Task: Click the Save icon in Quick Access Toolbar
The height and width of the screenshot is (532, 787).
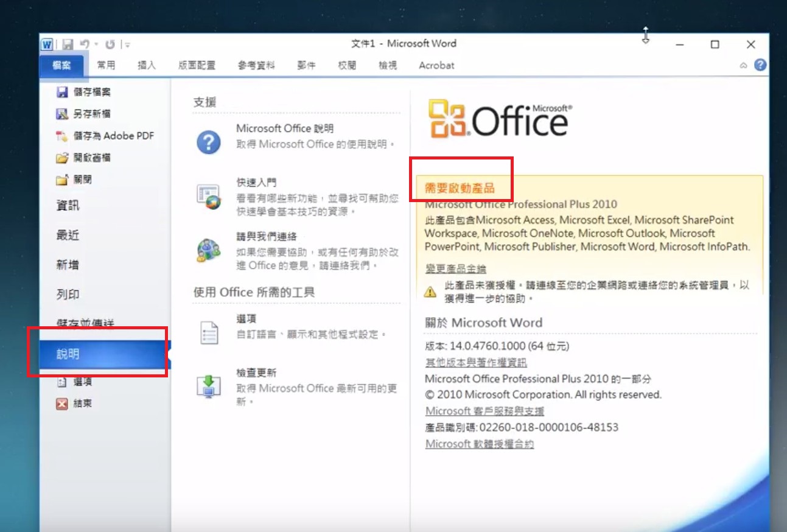Action: 68,44
